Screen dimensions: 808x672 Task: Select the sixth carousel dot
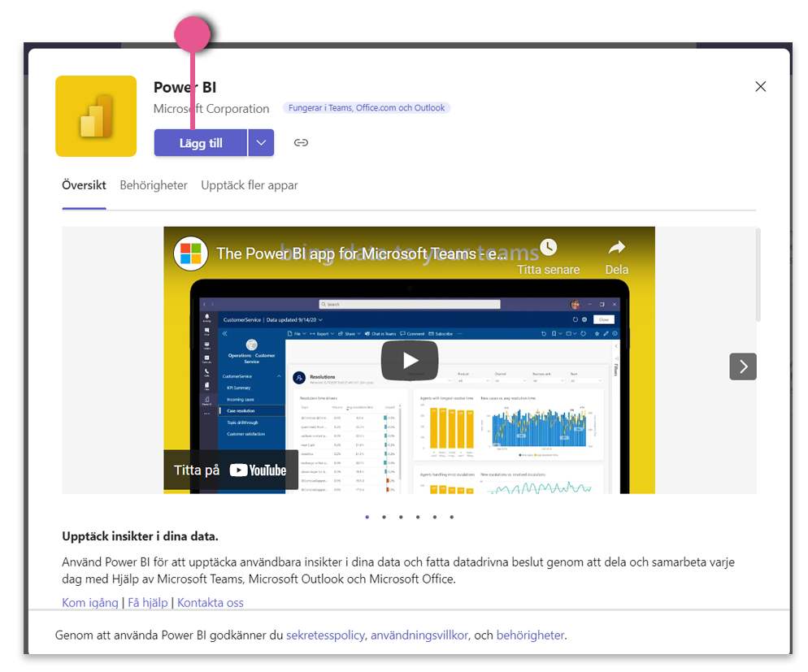tap(451, 517)
